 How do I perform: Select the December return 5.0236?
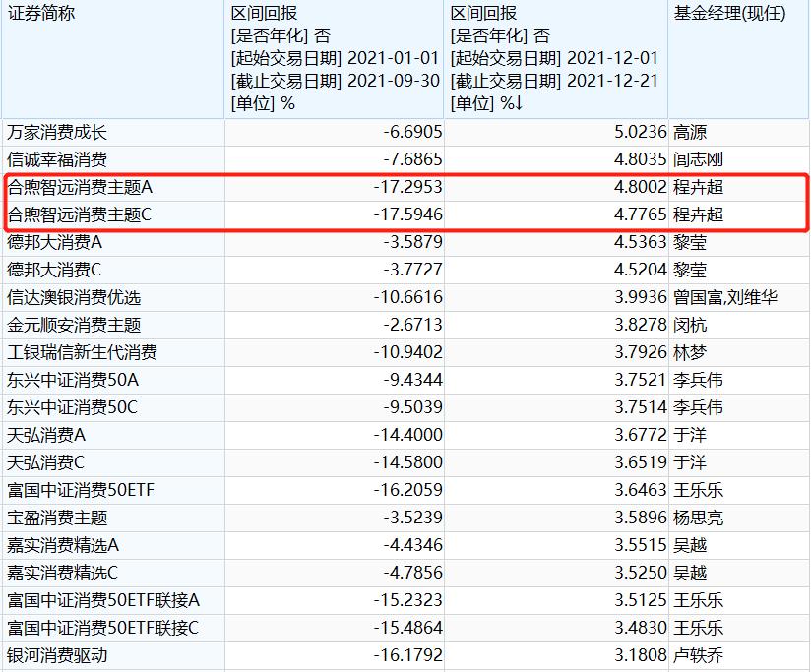(x=641, y=132)
